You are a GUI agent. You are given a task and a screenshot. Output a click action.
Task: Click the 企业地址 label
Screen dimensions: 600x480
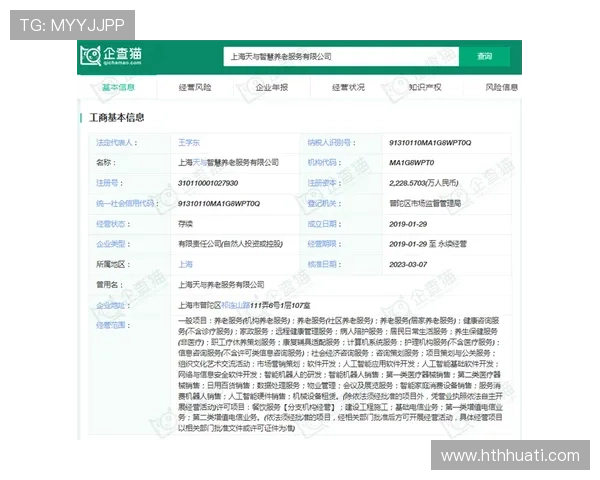click(113, 305)
